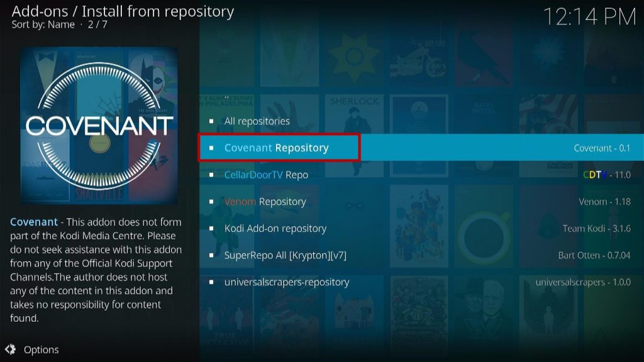
Task: Click the bullet icon beside universalscrapers-repository
Action: coord(211,282)
